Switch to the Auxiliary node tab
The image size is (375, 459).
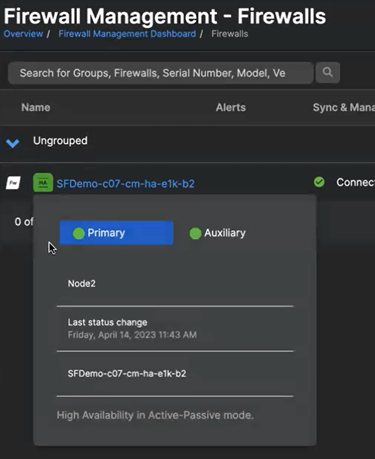(218, 233)
